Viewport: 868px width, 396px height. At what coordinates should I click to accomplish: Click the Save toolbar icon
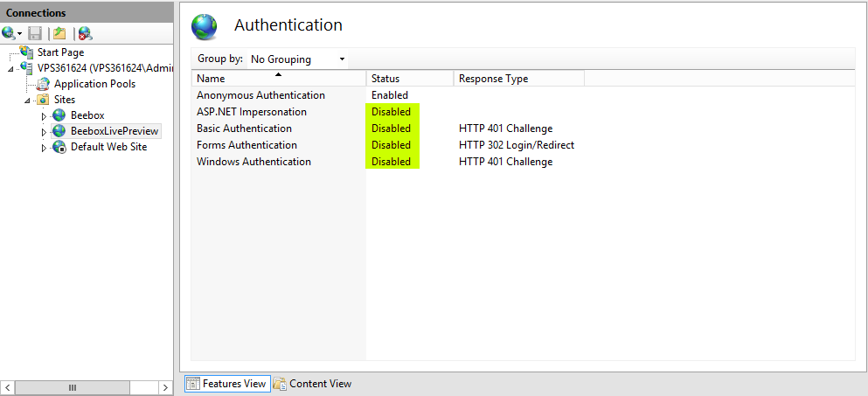tap(35, 33)
